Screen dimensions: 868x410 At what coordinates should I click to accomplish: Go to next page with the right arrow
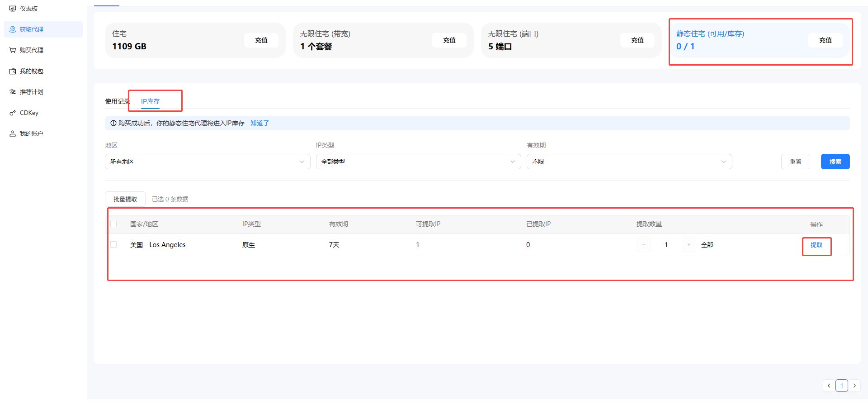tap(854, 386)
